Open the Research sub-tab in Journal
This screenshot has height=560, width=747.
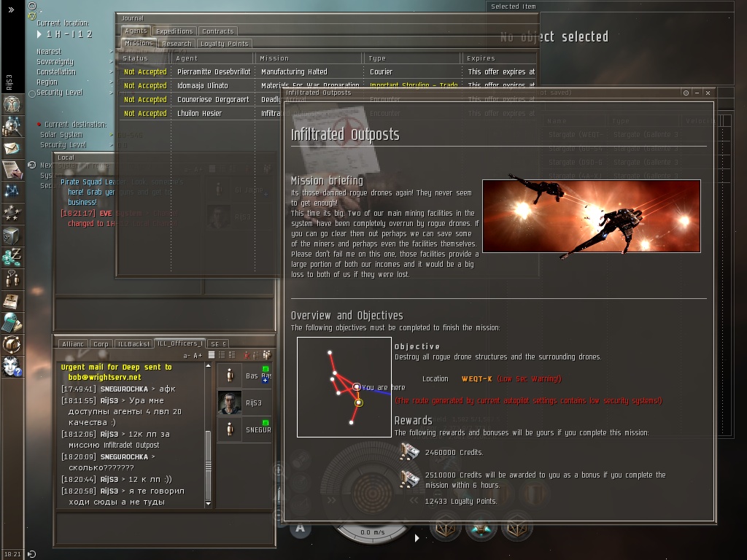[177, 44]
